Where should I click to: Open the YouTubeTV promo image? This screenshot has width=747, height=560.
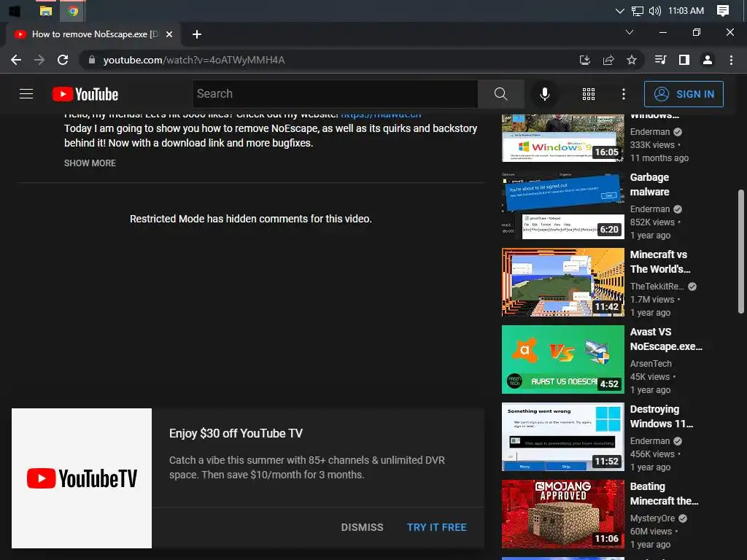[x=82, y=478]
